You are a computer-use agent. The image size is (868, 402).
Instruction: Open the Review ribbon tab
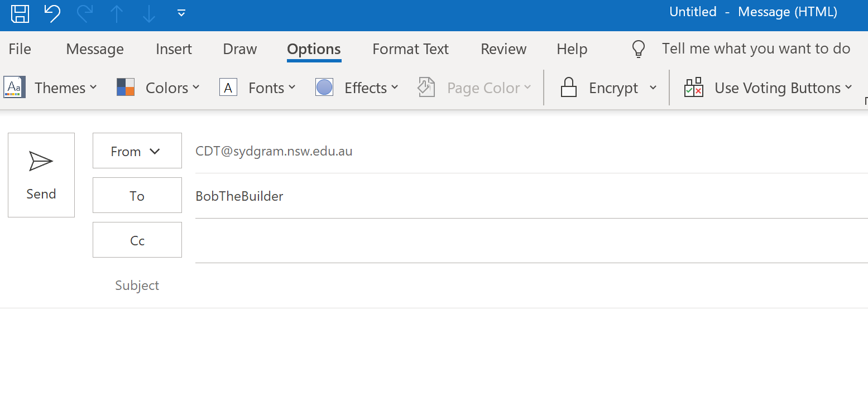[503, 49]
